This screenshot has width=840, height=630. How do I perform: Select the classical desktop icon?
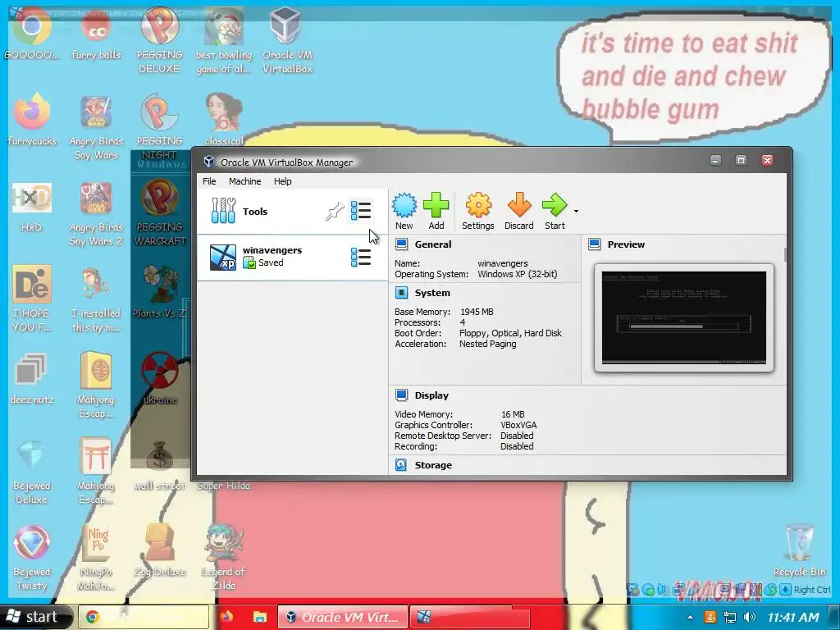coord(224,119)
